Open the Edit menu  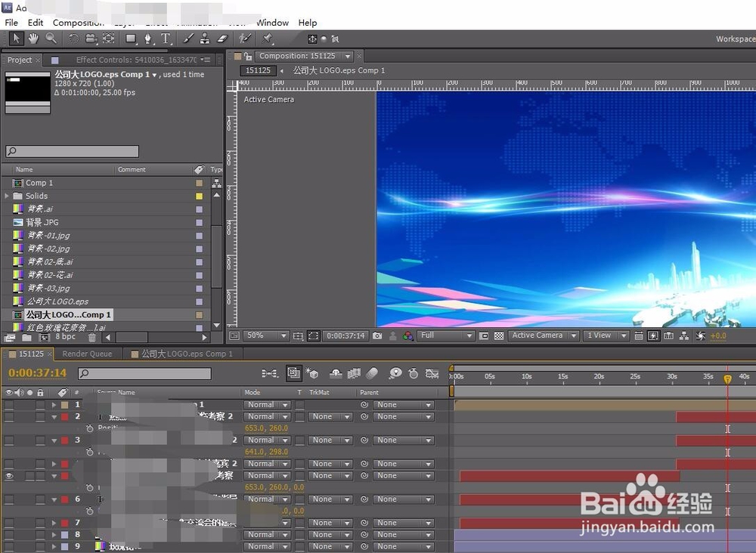[x=36, y=23]
